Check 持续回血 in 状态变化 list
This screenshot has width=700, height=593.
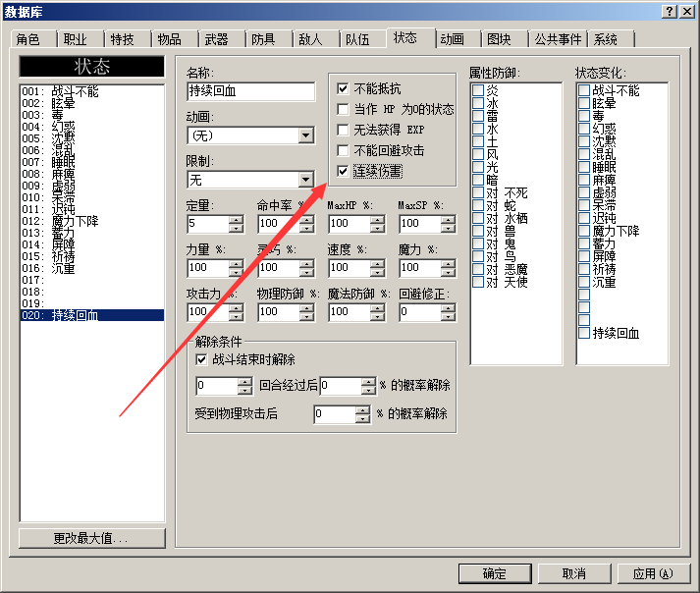pyautogui.click(x=584, y=333)
